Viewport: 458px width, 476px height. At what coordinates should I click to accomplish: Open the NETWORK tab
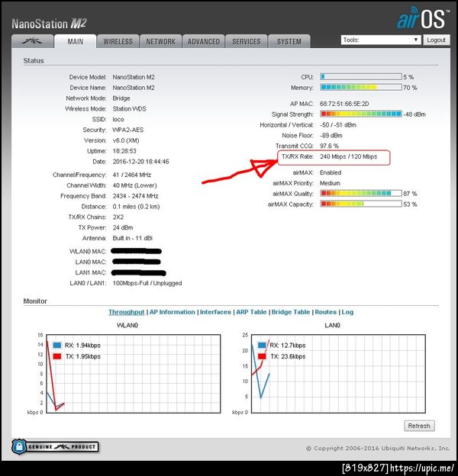(160, 41)
